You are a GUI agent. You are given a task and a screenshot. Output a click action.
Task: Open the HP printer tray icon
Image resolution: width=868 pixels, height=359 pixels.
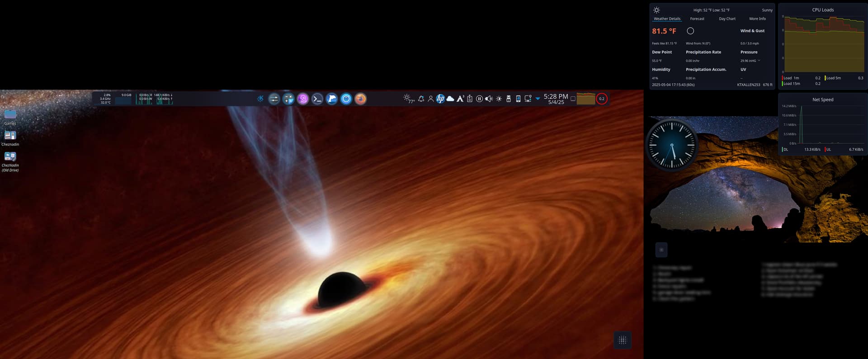coord(440,99)
